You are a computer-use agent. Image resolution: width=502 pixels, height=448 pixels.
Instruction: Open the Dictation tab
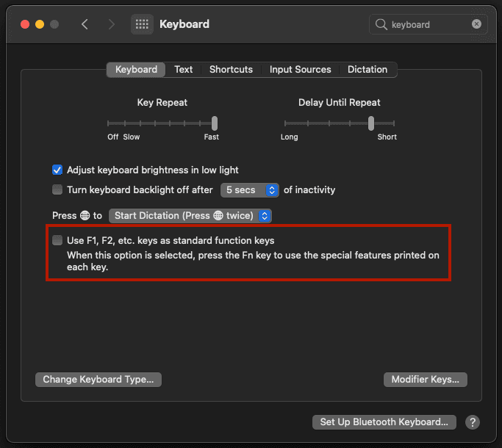coord(367,70)
